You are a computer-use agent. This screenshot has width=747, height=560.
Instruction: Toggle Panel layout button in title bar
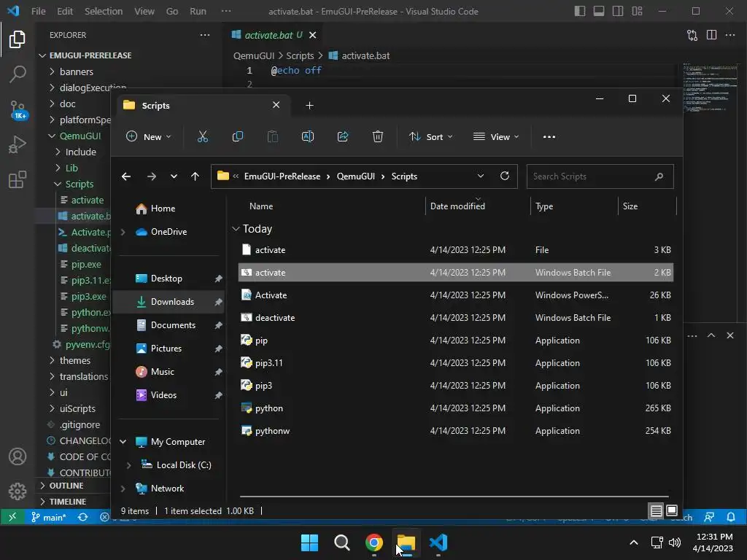point(599,11)
